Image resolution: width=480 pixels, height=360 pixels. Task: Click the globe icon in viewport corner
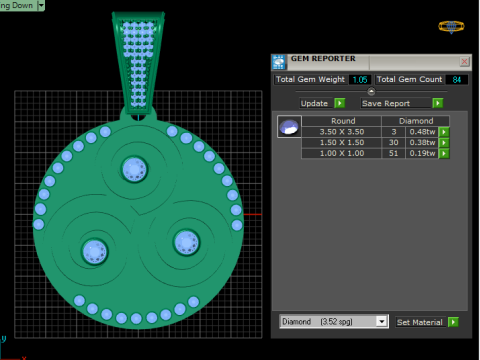click(451, 27)
